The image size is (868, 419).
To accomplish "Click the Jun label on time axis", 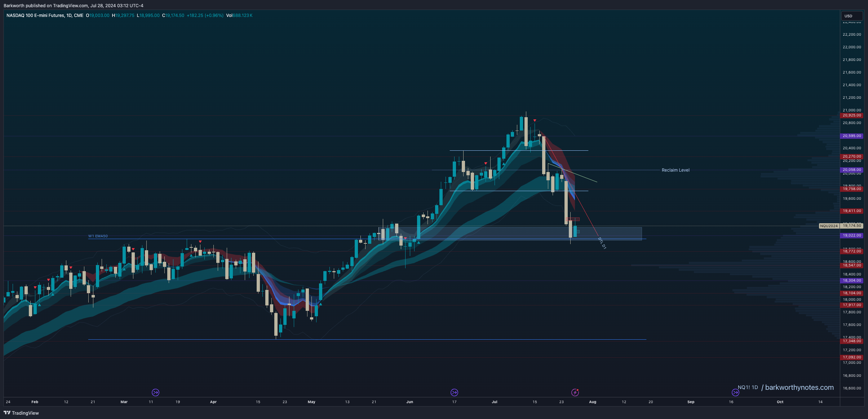I will point(409,402).
